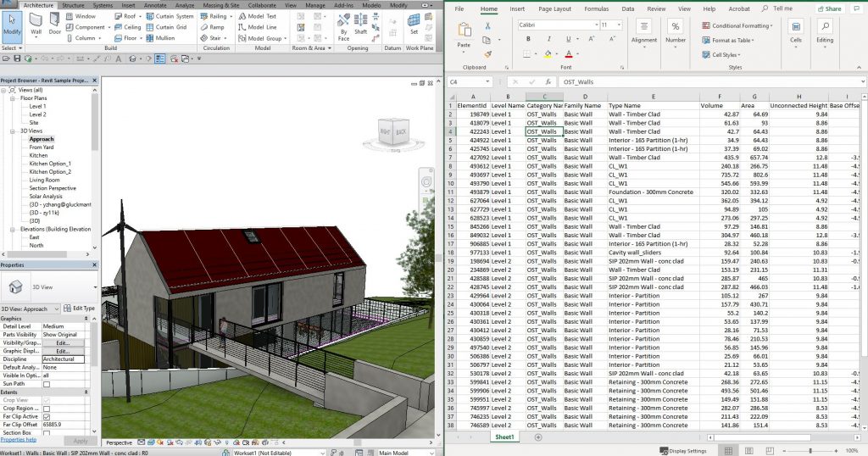Click the Format Painter brush in Excel

click(x=487, y=54)
